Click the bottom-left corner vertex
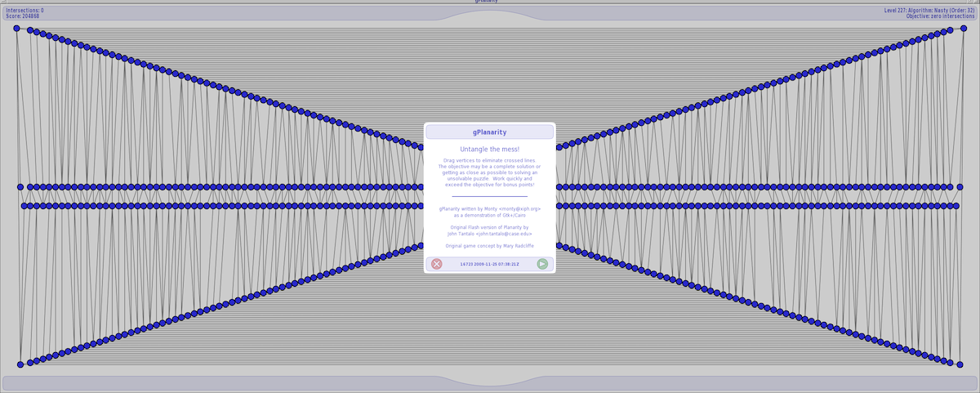980x393 pixels. pos(20,364)
